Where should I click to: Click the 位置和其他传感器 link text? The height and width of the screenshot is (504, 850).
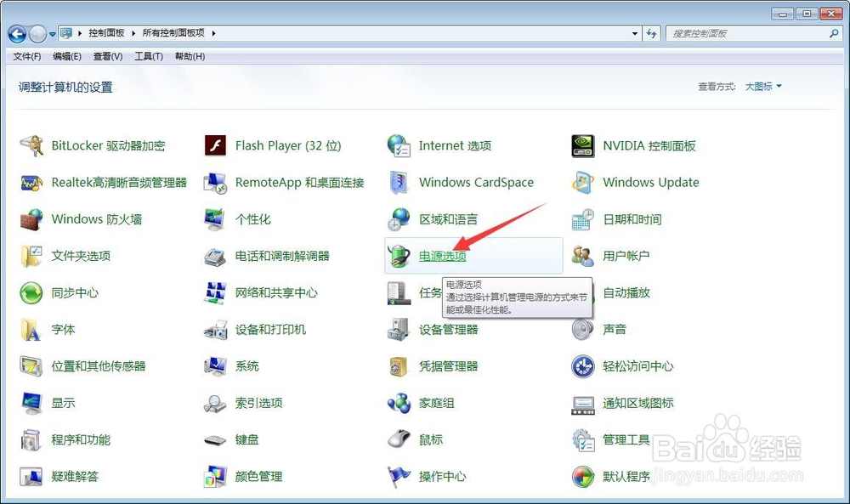pos(98,366)
